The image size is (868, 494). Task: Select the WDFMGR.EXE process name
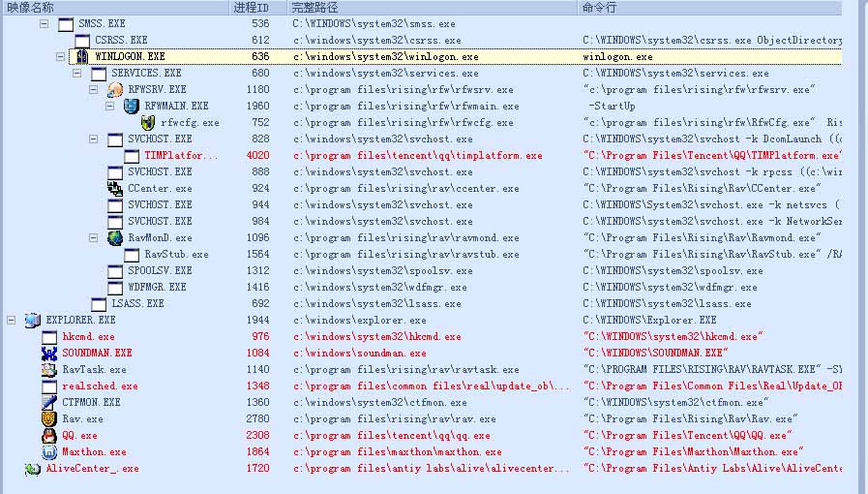(x=157, y=288)
